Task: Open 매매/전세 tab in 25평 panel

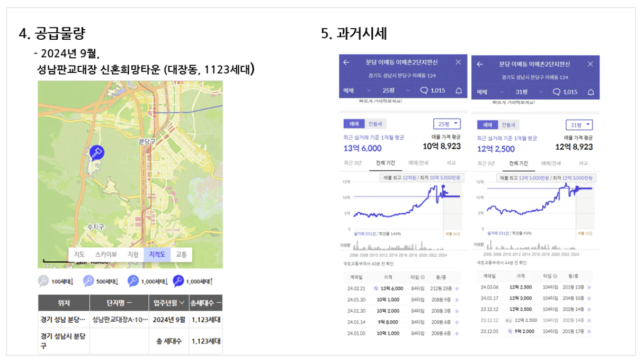Action: coord(418,163)
